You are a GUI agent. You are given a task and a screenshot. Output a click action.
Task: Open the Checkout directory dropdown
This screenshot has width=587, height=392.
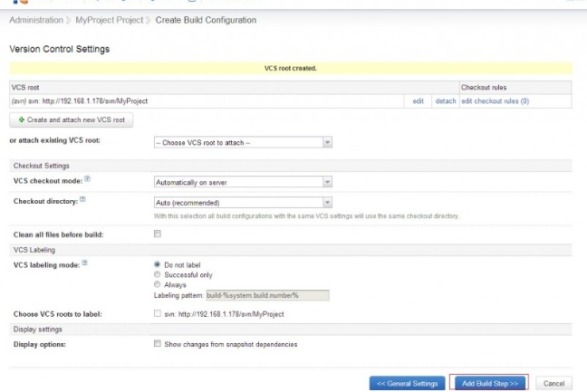click(242, 202)
